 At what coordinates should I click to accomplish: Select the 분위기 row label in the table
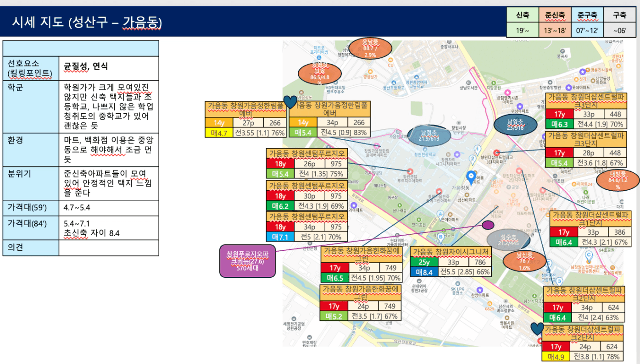pos(31,183)
